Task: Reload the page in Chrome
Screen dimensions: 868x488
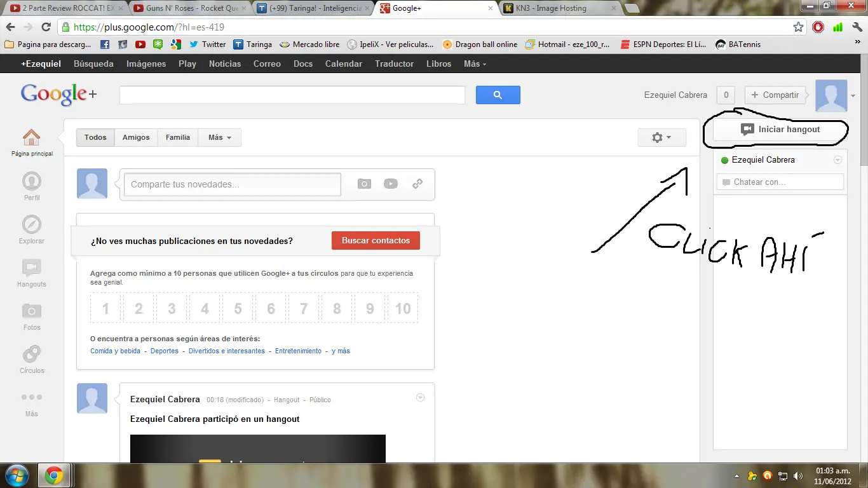Action: [46, 27]
